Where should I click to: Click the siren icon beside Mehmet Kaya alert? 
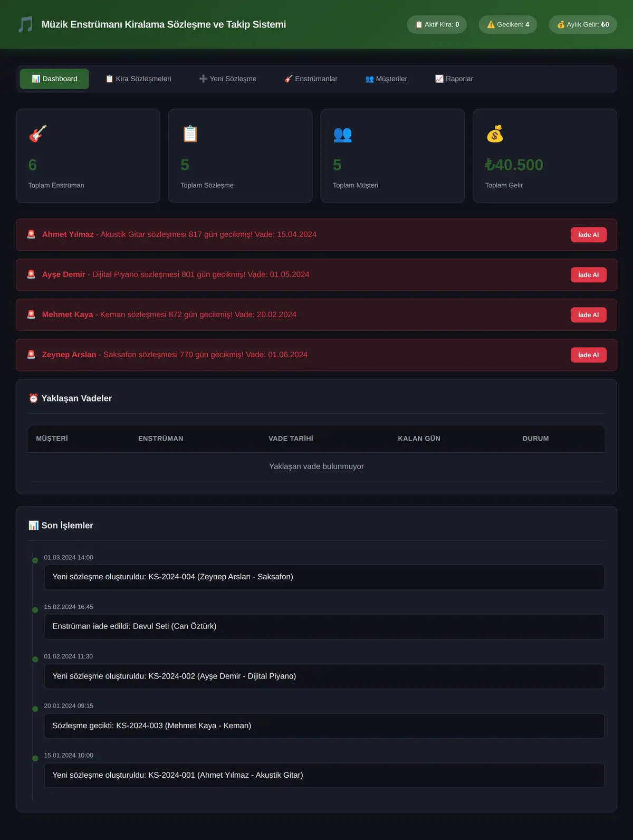31,314
